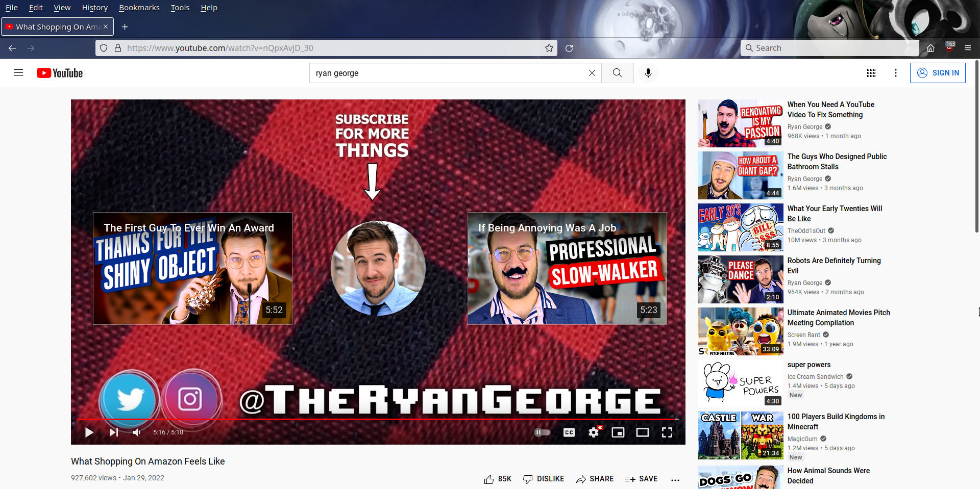Viewport: 980px width, 489px height.
Task: Open Robots Are Definitely Turning Evil
Action: tap(834, 266)
